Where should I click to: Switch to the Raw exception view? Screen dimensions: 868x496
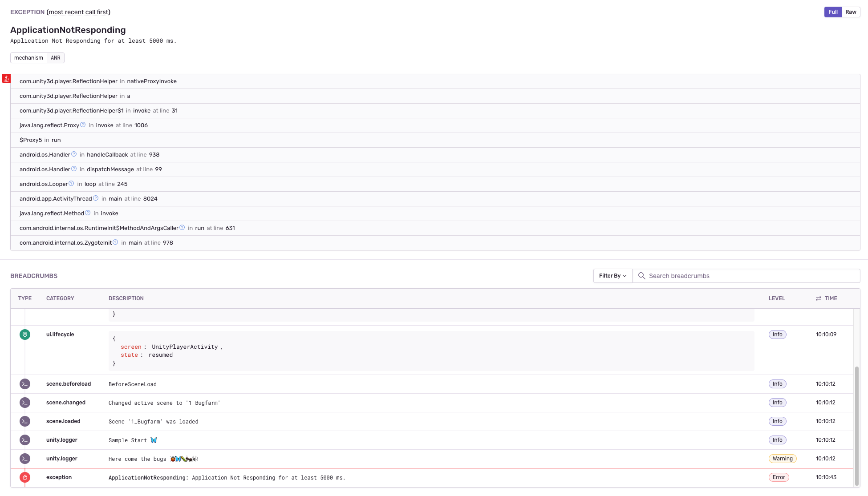(850, 12)
